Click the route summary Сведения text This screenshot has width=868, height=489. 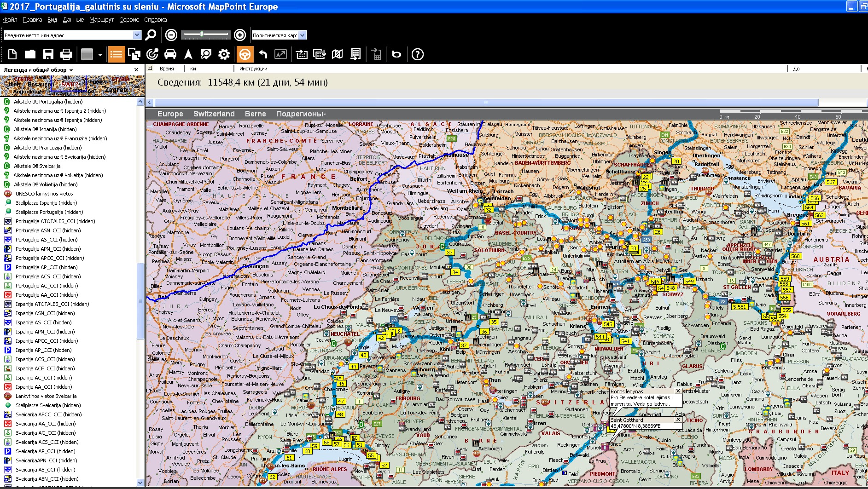[242, 82]
